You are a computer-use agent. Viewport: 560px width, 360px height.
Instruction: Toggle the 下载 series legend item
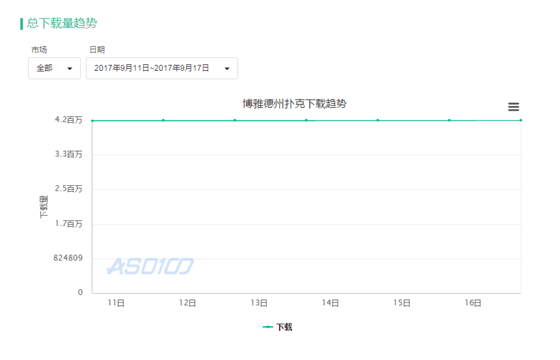[278, 327]
